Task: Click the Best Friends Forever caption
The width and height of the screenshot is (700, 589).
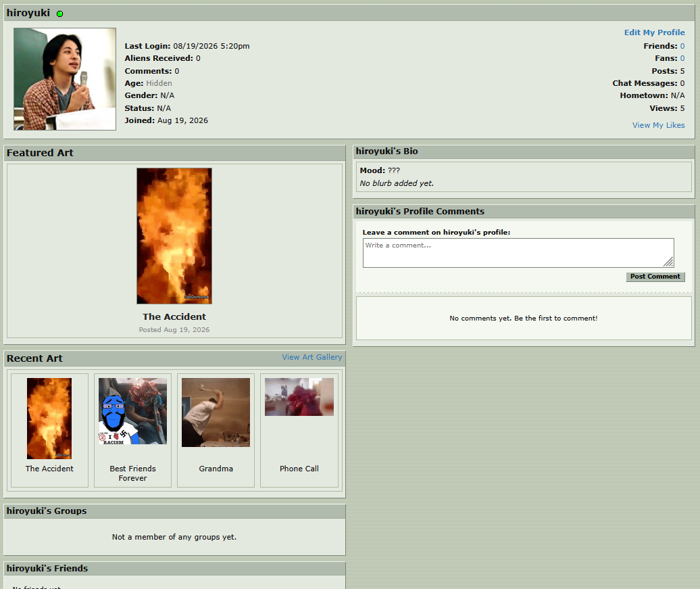Action: click(132, 473)
